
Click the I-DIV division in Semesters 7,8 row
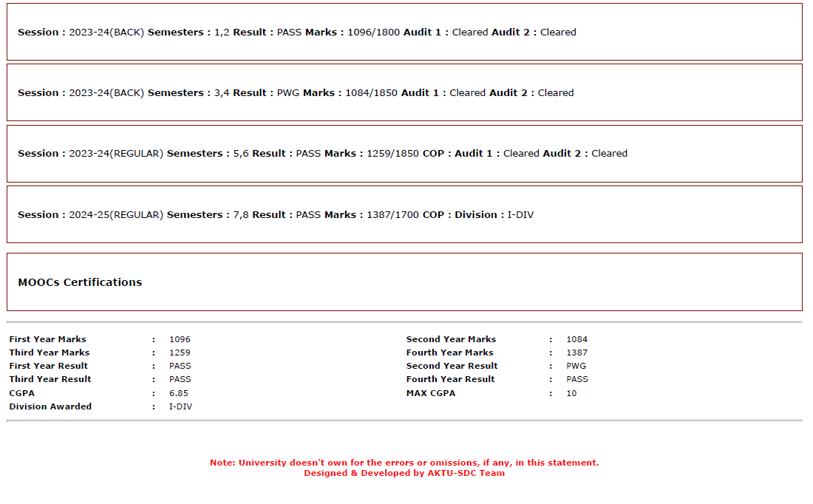tap(520, 214)
